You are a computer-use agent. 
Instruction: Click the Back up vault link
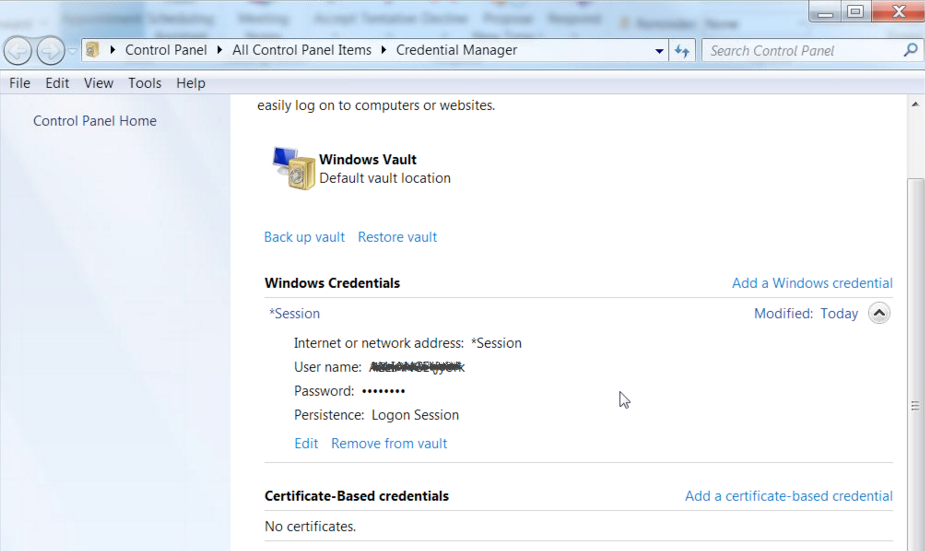coord(304,237)
